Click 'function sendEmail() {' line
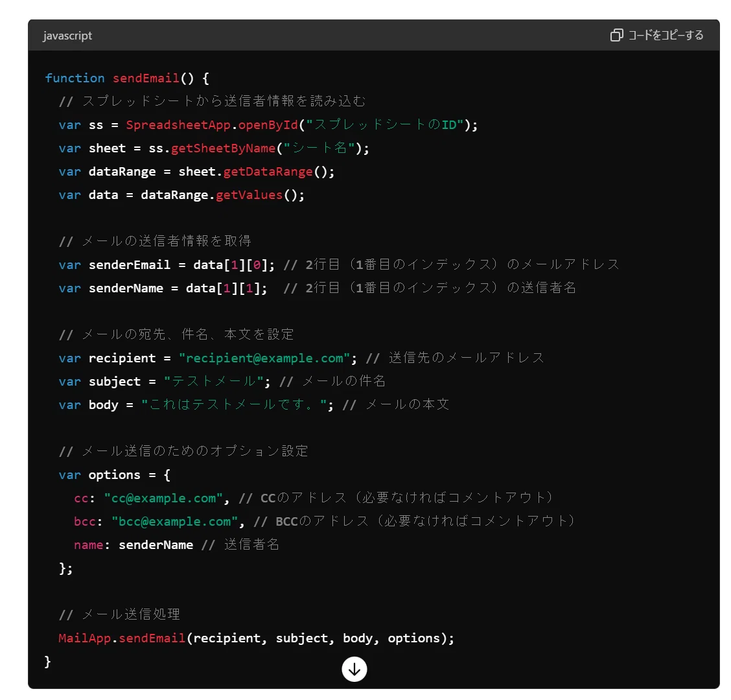Viewport: 731px width, 700px height. click(127, 78)
